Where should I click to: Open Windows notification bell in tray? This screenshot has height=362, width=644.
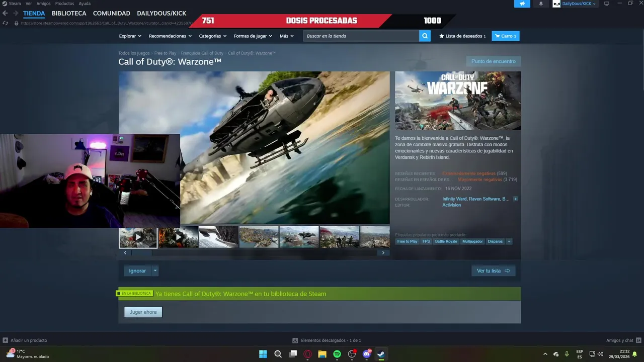(x=635, y=354)
